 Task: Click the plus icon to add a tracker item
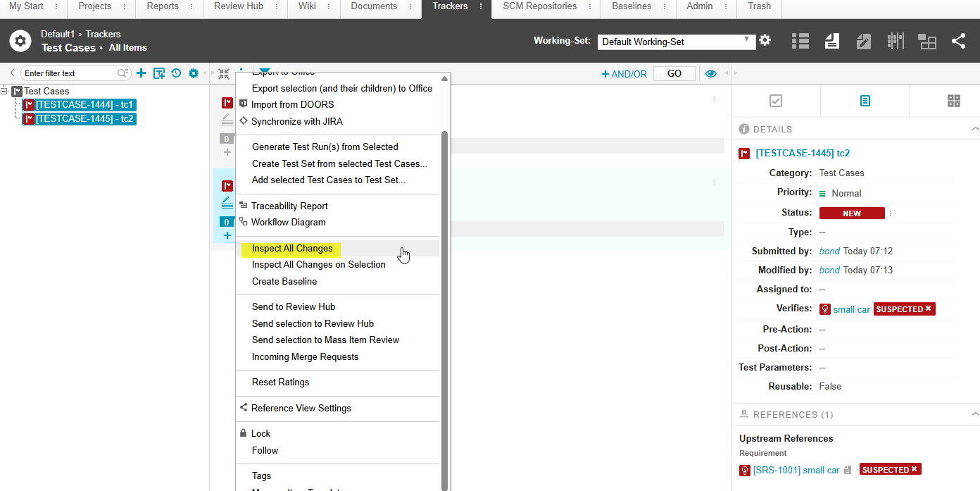pyautogui.click(x=140, y=73)
